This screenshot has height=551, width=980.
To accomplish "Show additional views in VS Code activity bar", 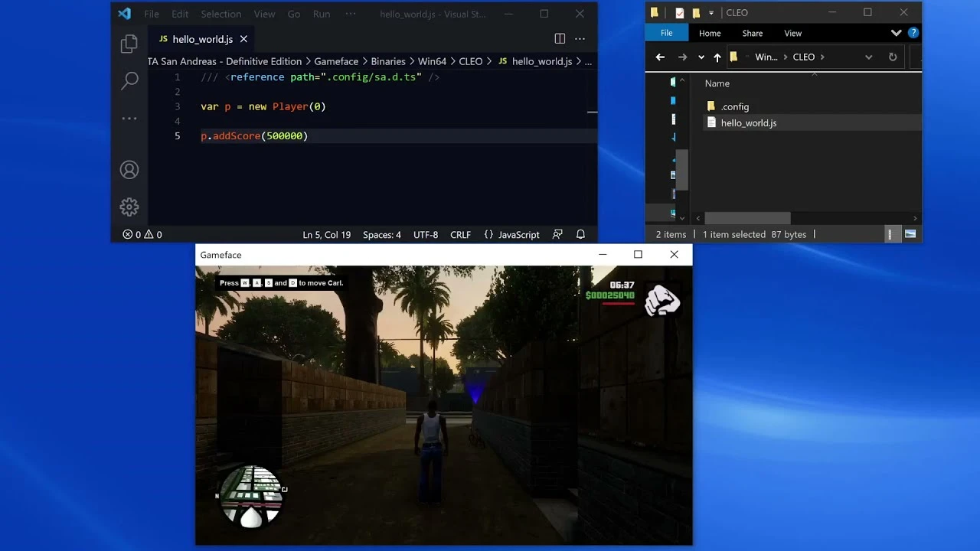I will click(x=129, y=118).
